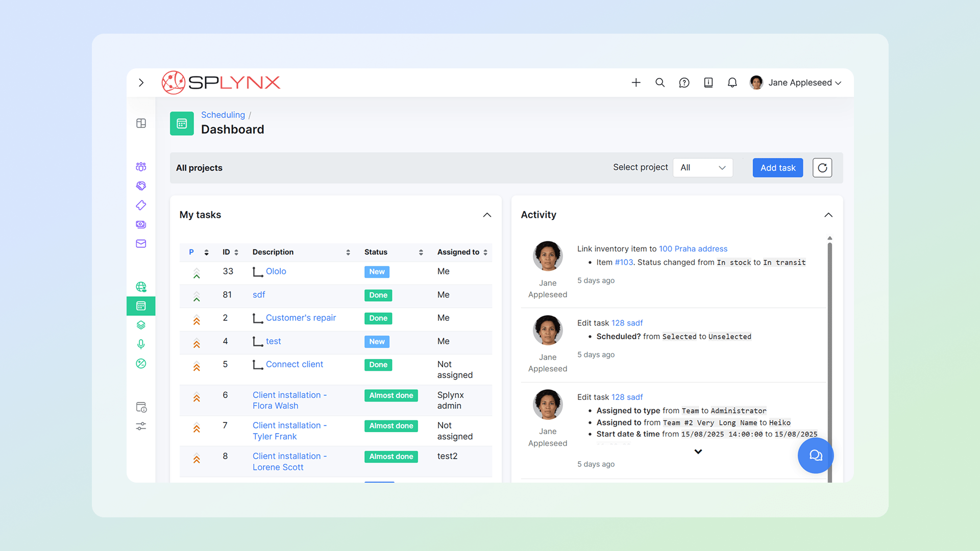980x551 pixels.
Task: Open Finance using the money icon
Action: pyautogui.click(x=141, y=224)
